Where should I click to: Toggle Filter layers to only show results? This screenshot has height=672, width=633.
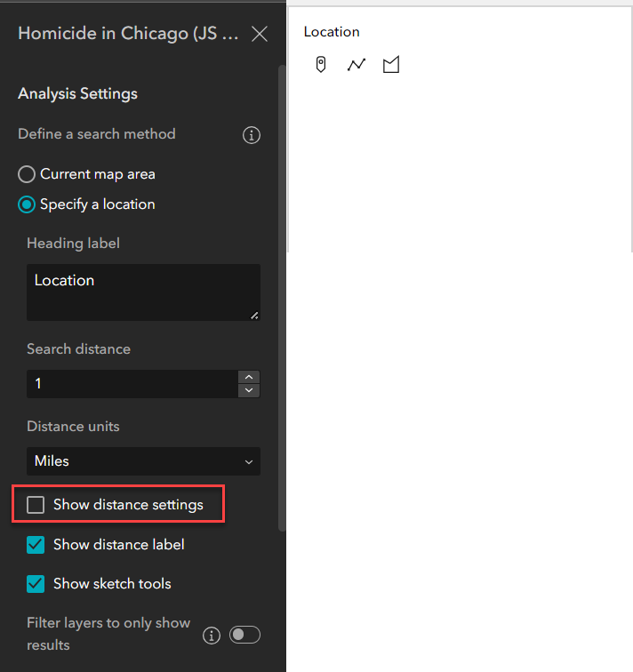(244, 635)
